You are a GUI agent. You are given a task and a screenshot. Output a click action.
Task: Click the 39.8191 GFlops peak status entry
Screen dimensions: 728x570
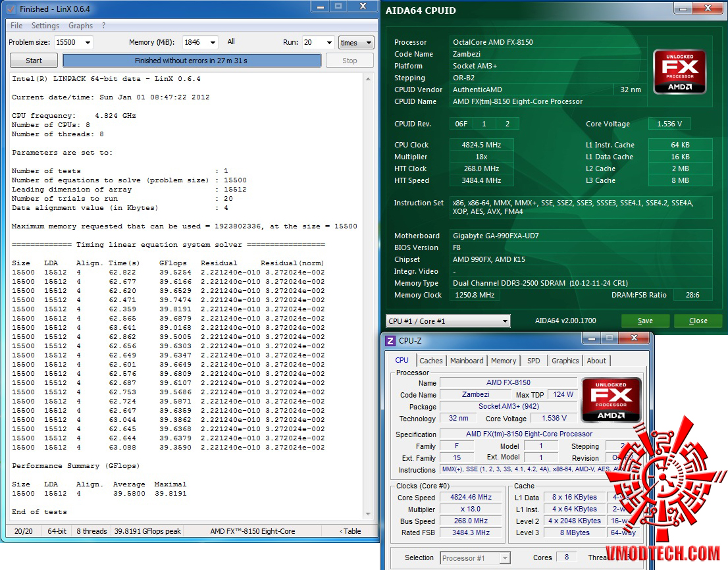[147, 531]
